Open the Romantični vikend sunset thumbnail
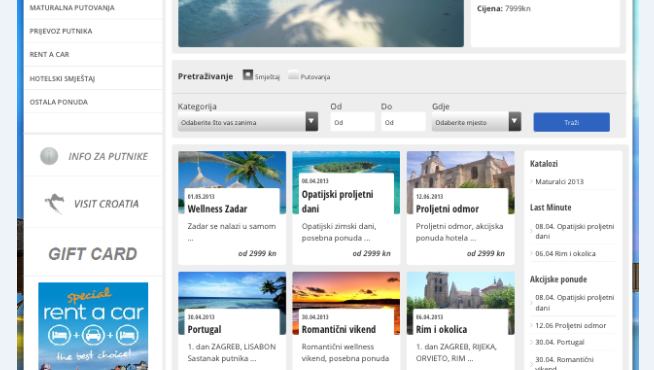 click(346, 303)
